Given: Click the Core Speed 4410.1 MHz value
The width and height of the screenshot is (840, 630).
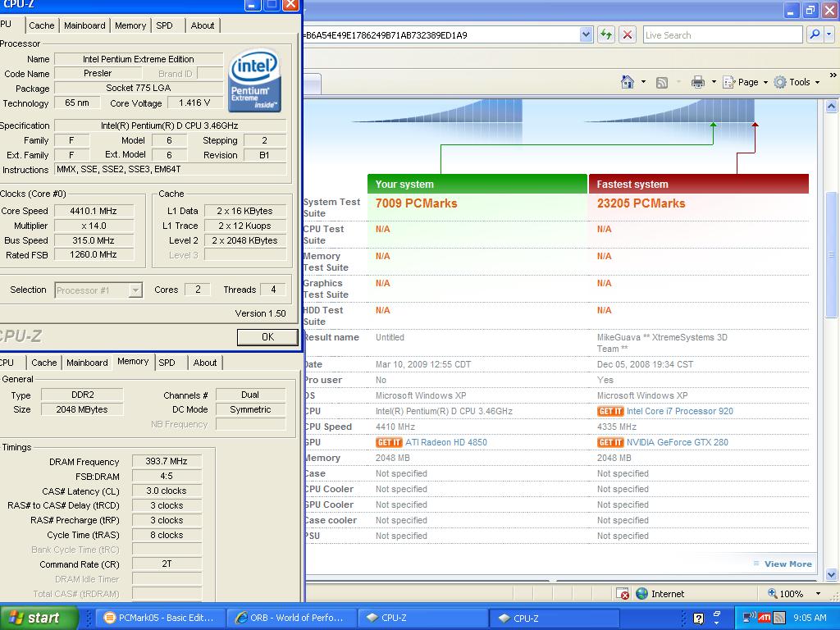Looking at the screenshot, I should pyautogui.click(x=94, y=211).
